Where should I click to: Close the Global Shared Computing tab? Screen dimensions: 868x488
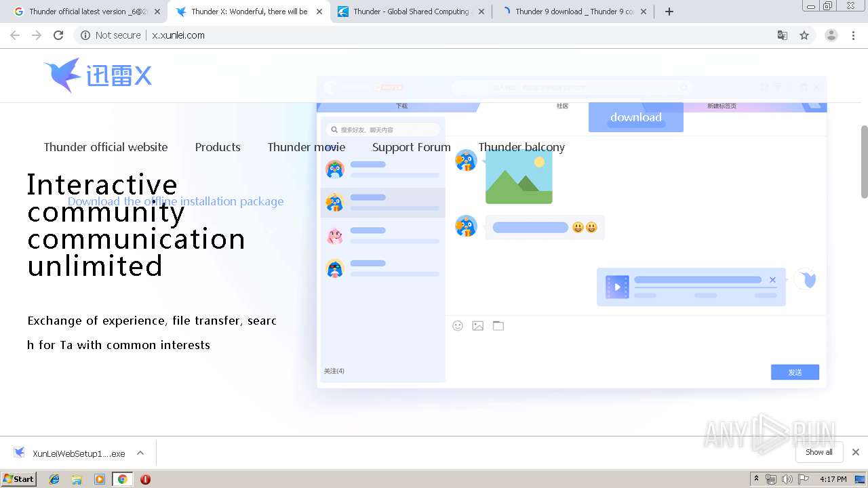[x=481, y=12]
